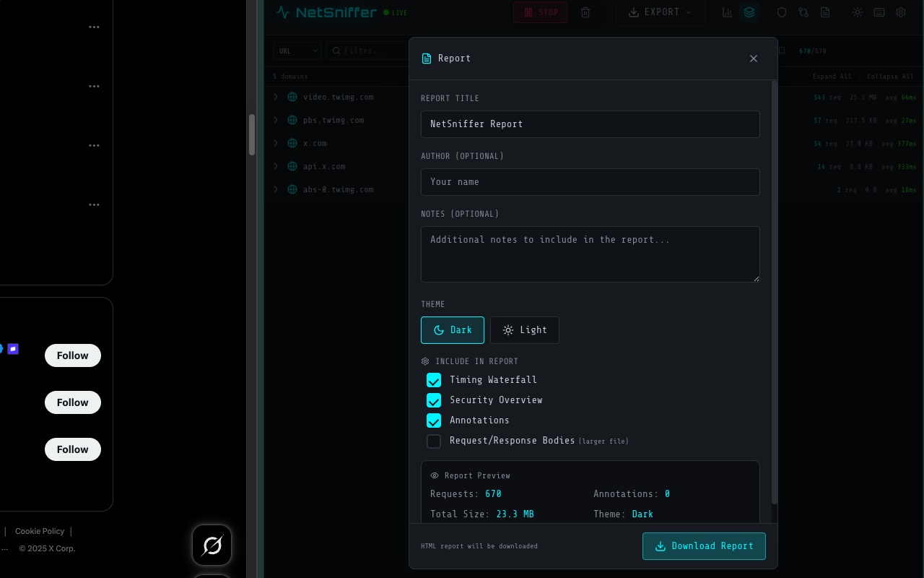Click the 'Theme: Dark' preview value
The height and width of the screenshot is (578, 924).
coord(623,514)
